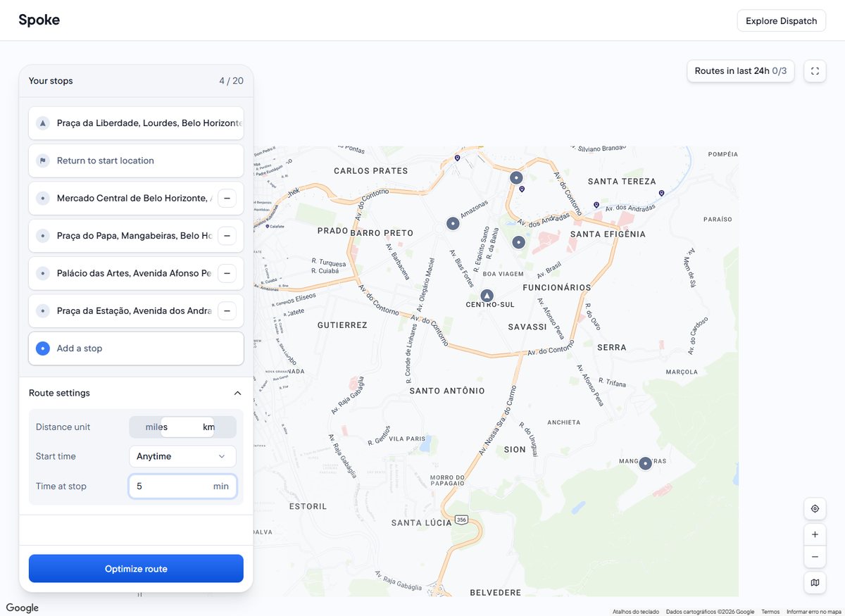Click Optimize route button

[x=136, y=569]
